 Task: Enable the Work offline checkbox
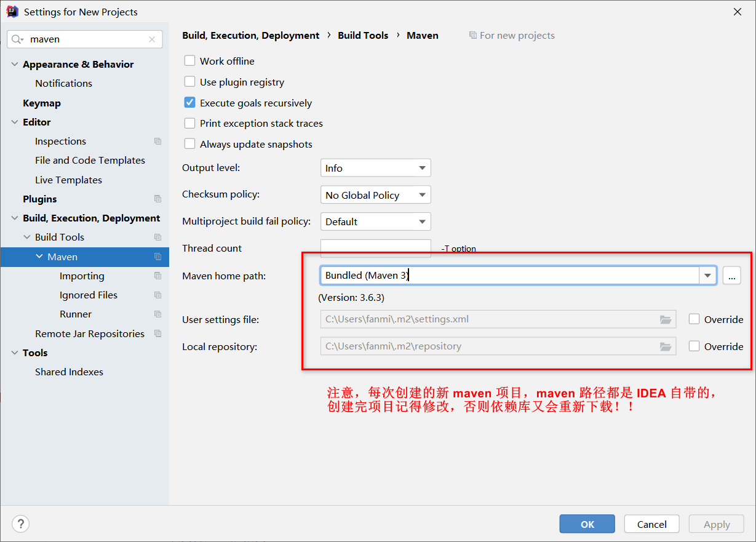tap(190, 61)
